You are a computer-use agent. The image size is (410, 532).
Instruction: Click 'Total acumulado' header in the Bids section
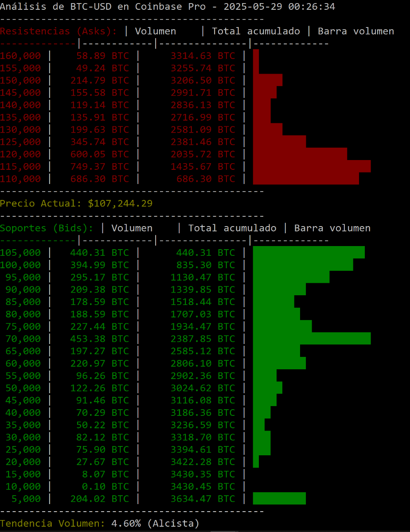tap(232, 228)
